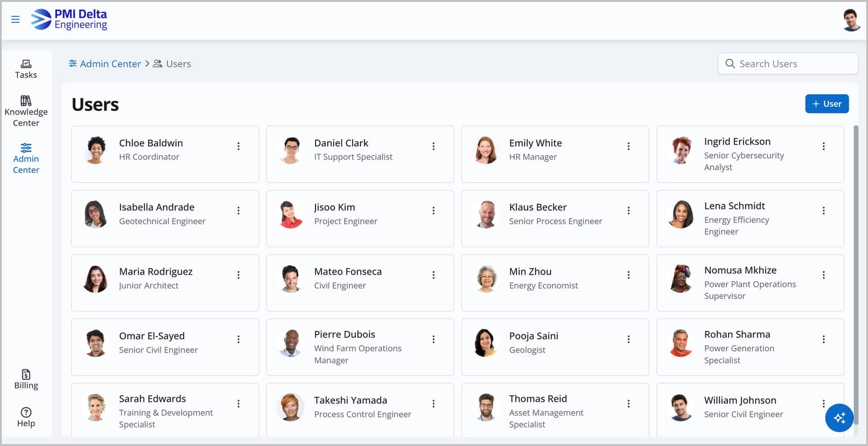Open the AI assistant sparkle button
The height and width of the screenshot is (446, 868).
coord(839,418)
